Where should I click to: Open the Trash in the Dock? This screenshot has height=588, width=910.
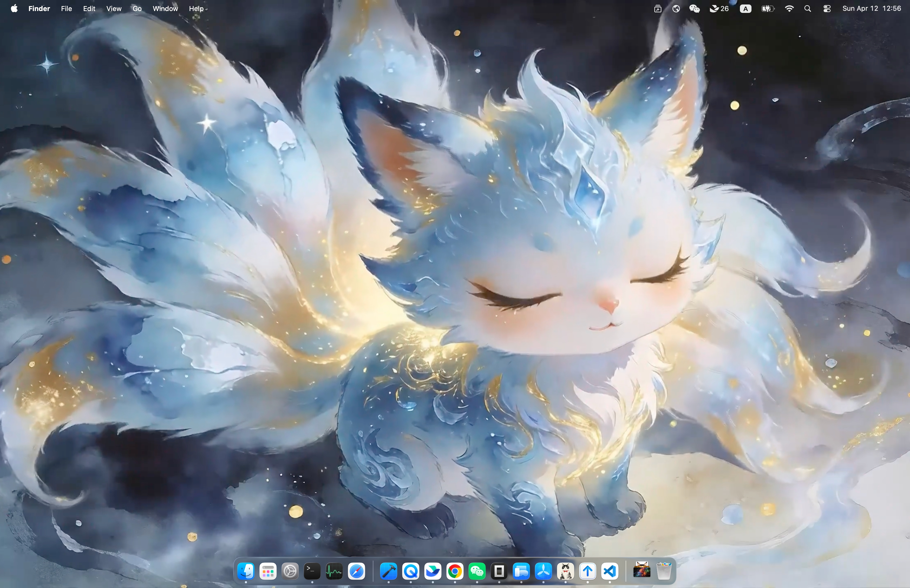tap(664, 571)
